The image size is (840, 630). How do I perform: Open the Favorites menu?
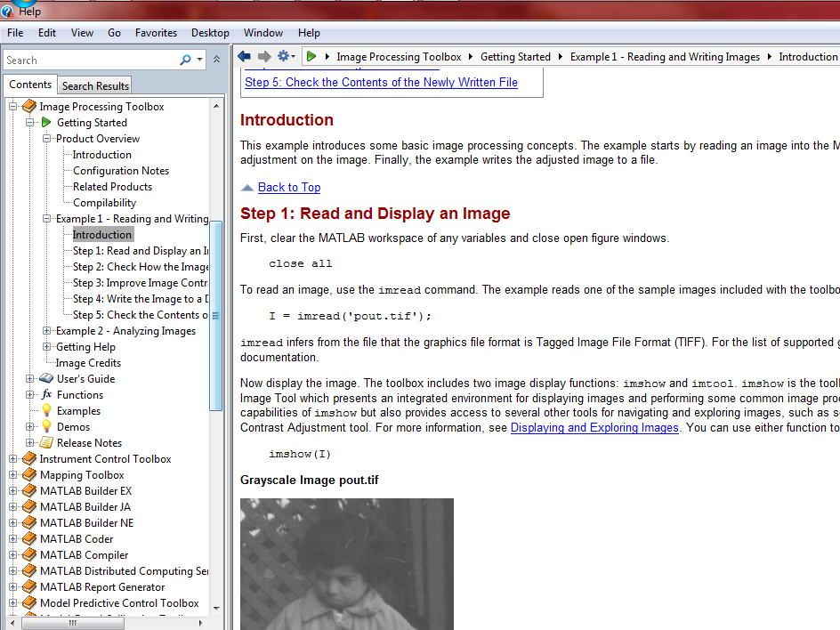point(156,33)
